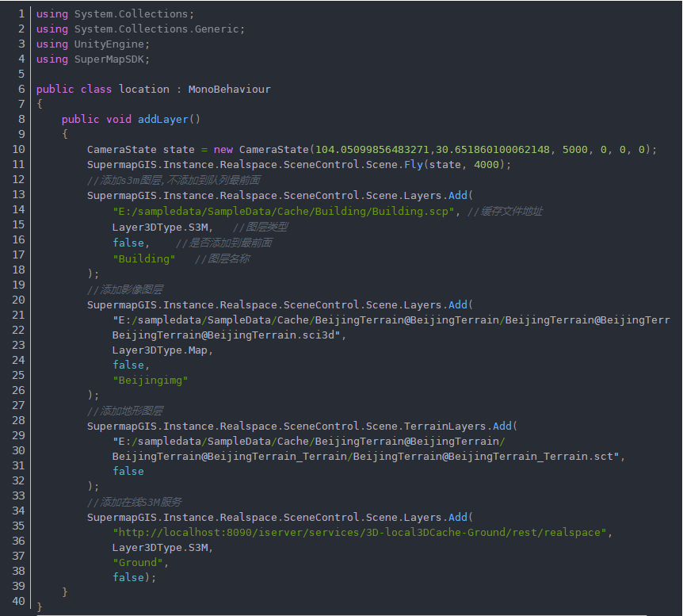Click 'false' on line 31
The image size is (683, 616).
[x=128, y=471]
